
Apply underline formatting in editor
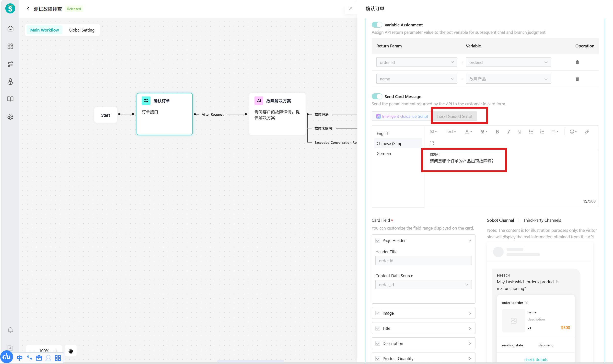(x=520, y=132)
